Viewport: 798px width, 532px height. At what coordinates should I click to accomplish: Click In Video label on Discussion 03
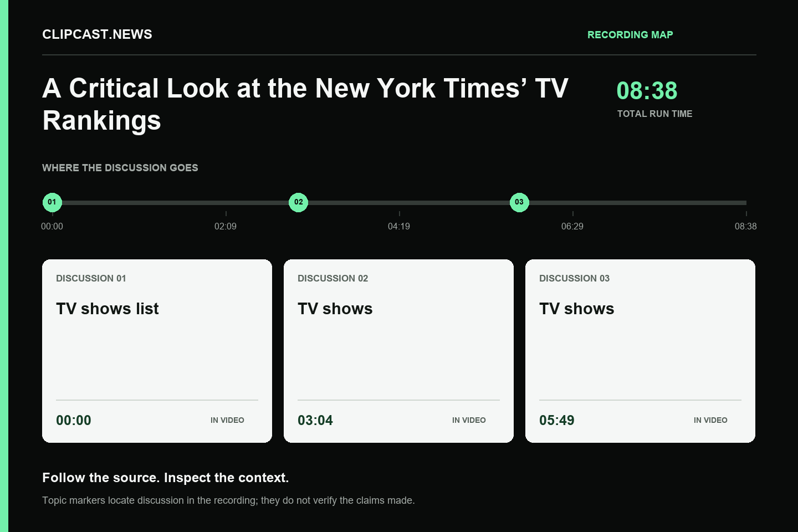coord(710,420)
